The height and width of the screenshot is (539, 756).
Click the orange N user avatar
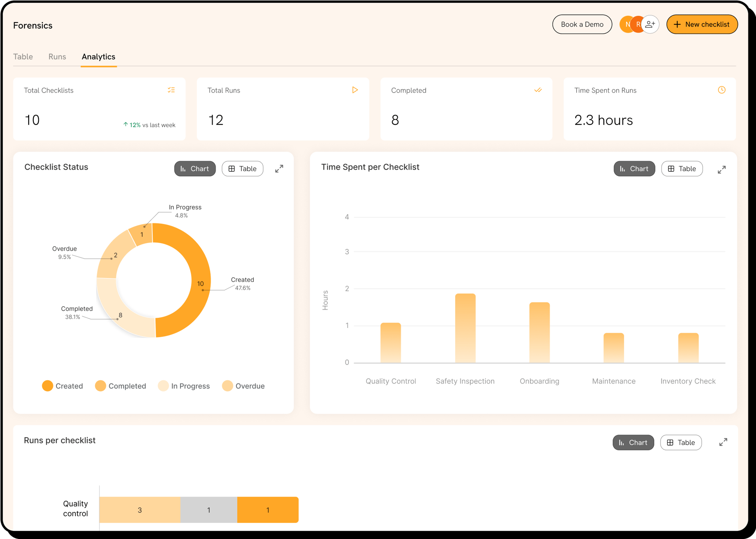pos(626,25)
